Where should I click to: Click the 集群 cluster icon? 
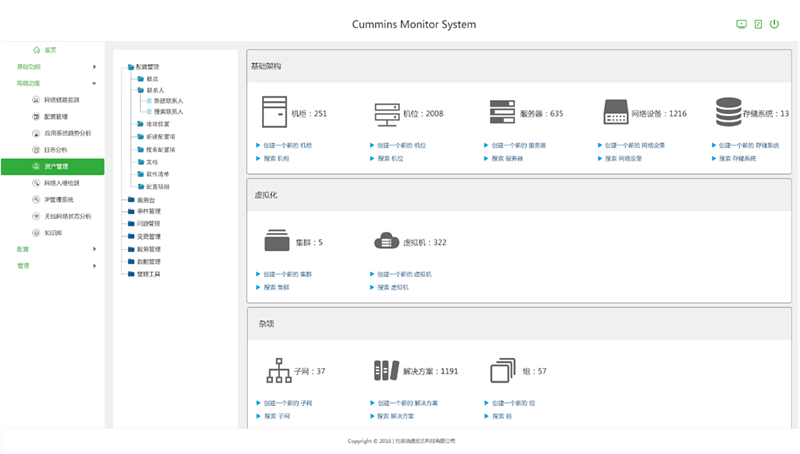(x=275, y=242)
